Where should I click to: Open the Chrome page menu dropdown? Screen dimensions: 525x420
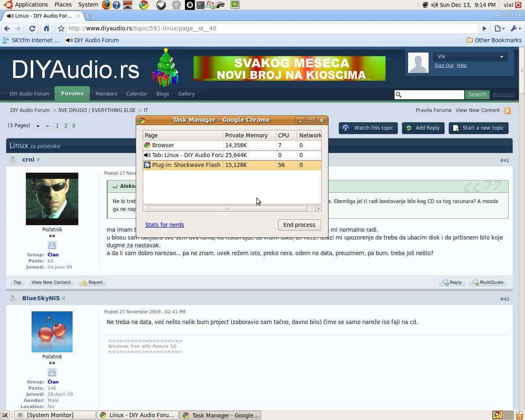click(x=499, y=28)
